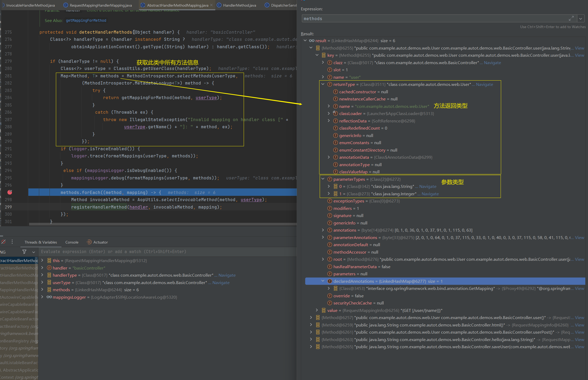Click the HandlerMethod.java class icon
588x380 pixels.
click(219, 5)
